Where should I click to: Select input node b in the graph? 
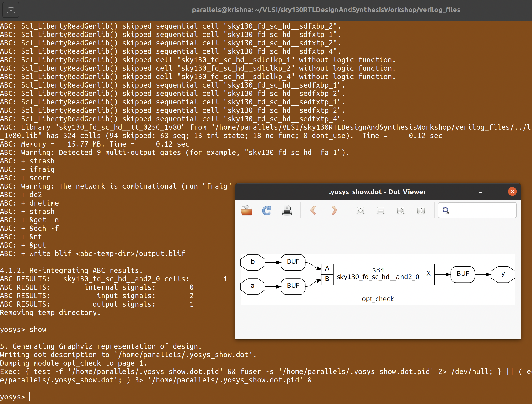point(252,262)
